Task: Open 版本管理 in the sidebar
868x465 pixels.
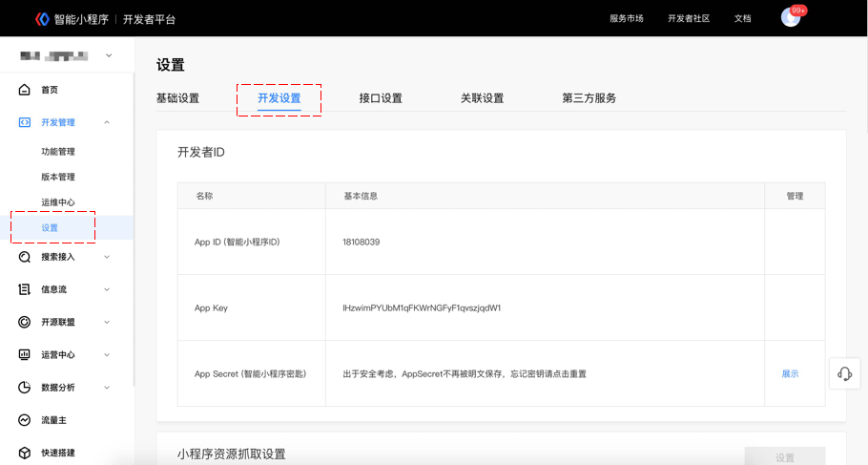Action: [x=58, y=177]
